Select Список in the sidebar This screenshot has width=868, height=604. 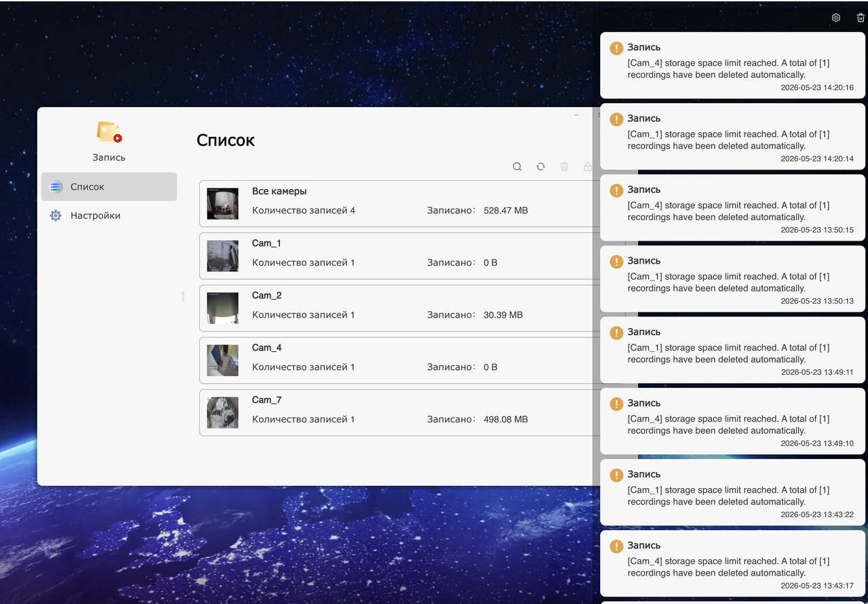109,186
